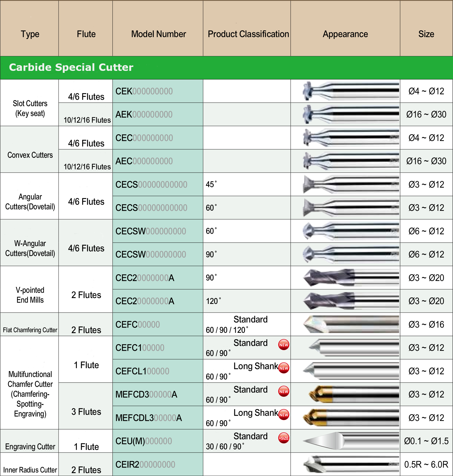The image size is (453, 476).
Task: Click the size value Ø0.1 ~ Ø1.5
Action: point(426,441)
